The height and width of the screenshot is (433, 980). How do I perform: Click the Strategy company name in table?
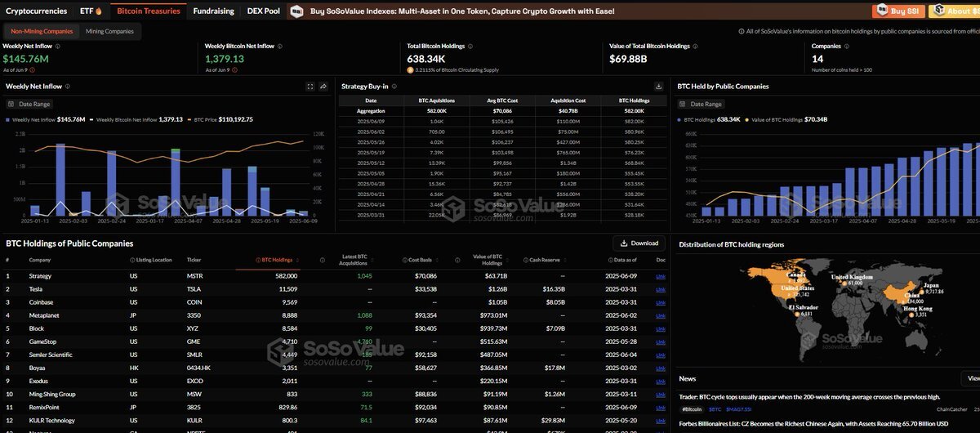40,276
